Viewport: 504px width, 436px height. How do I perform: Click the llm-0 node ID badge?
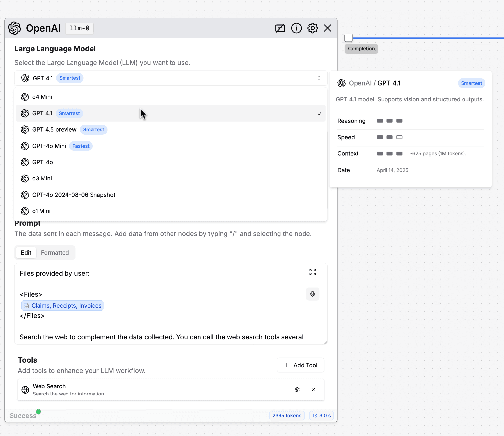(80, 28)
